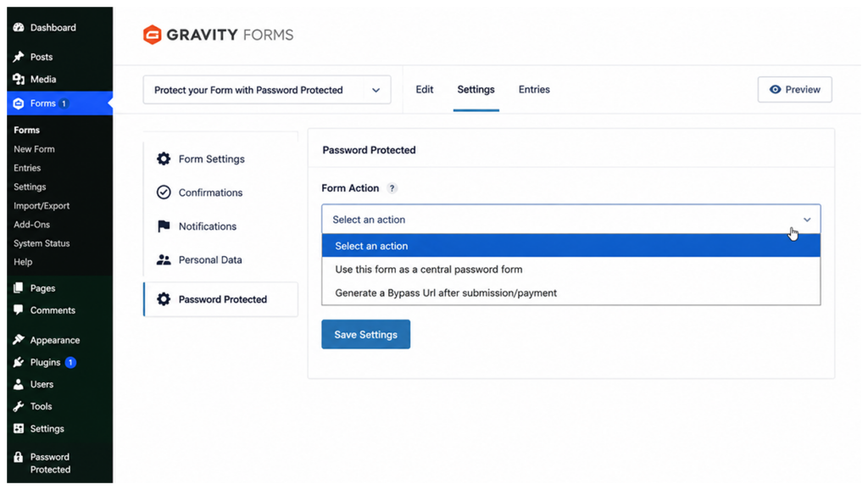Click the Form Settings gear icon

[x=164, y=159]
